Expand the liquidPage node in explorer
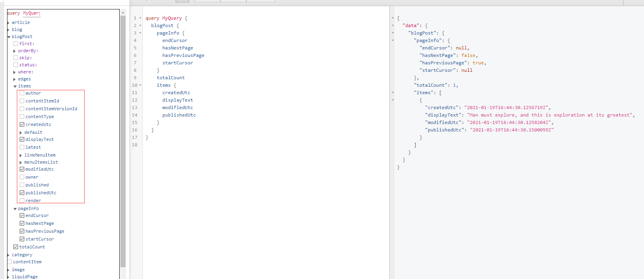Viewport: 644px width, 279px height. (9, 277)
